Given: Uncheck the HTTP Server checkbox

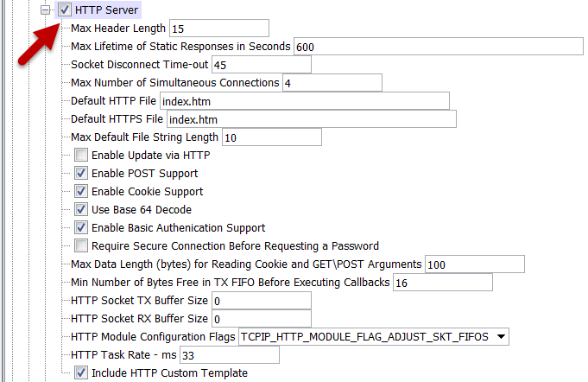Looking at the screenshot, I should pyautogui.click(x=65, y=10).
